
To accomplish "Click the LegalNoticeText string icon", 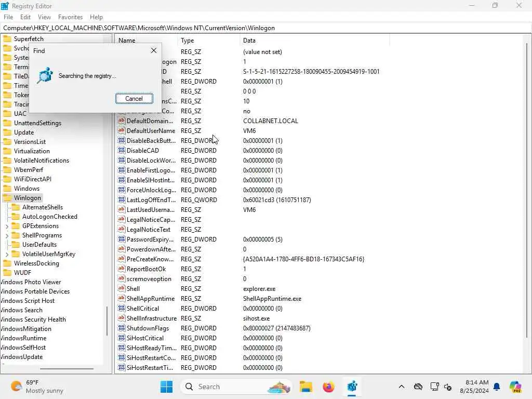I will [x=122, y=229].
